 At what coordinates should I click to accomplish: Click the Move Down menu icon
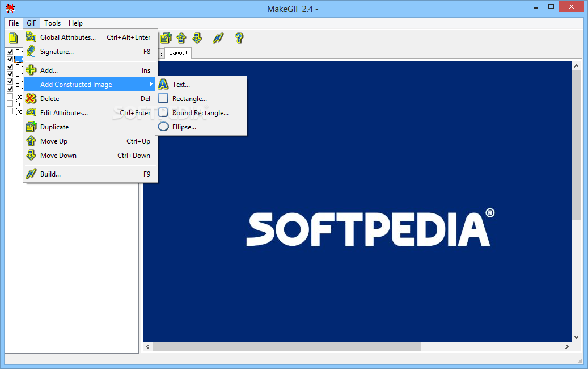click(x=31, y=156)
